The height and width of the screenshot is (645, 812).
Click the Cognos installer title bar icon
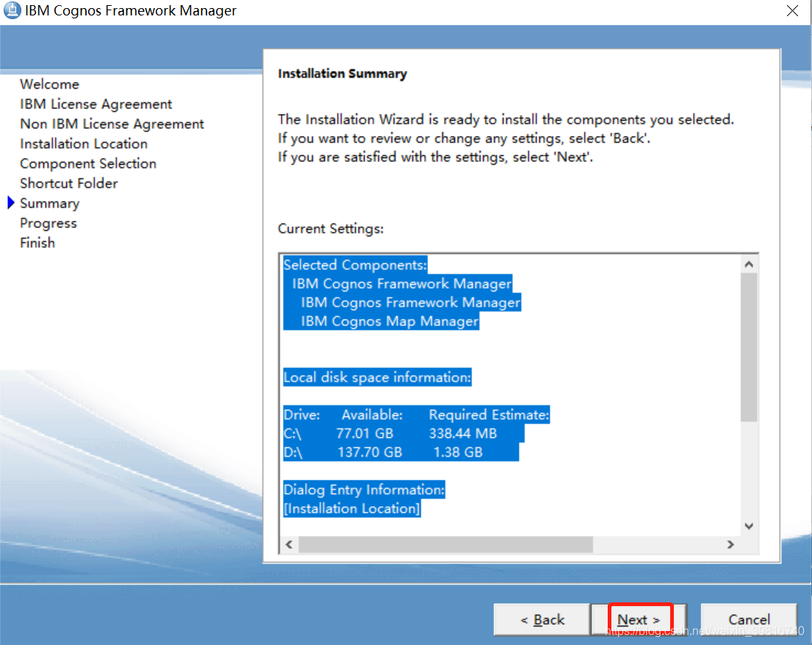(12, 10)
